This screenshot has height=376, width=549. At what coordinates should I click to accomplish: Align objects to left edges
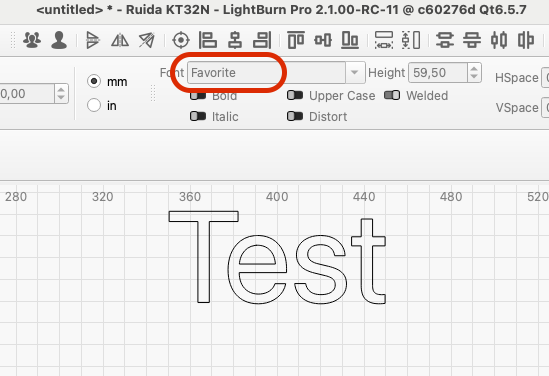pos(208,40)
